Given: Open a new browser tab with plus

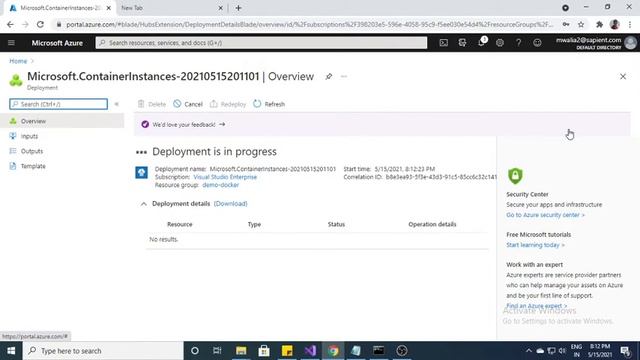Looking at the screenshot, I should tap(238, 8).
